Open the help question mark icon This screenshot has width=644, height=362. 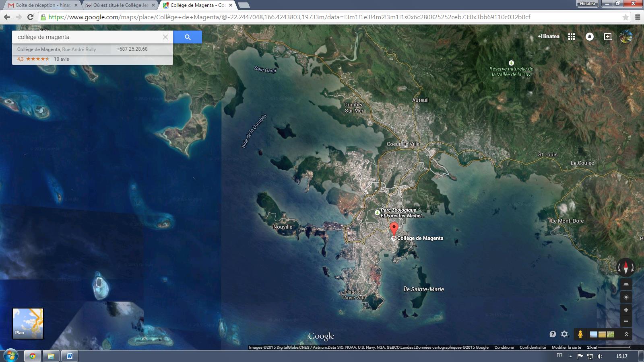tap(553, 334)
